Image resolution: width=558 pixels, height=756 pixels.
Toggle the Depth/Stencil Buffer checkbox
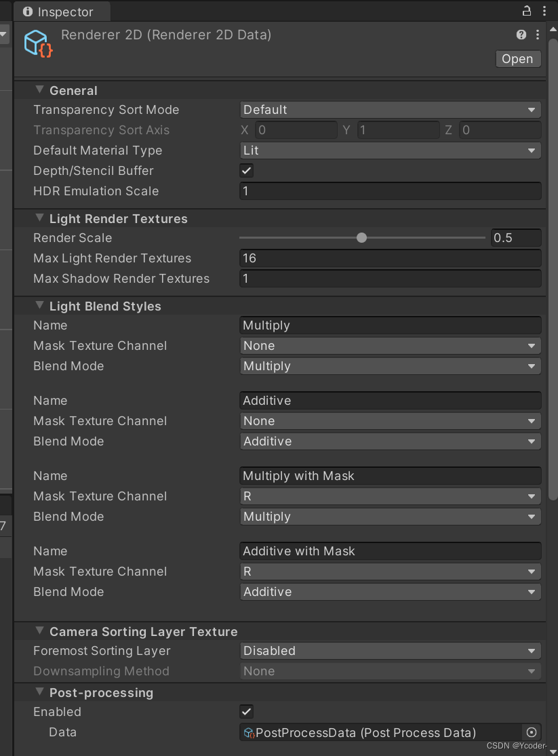pyautogui.click(x=246, y=170)
